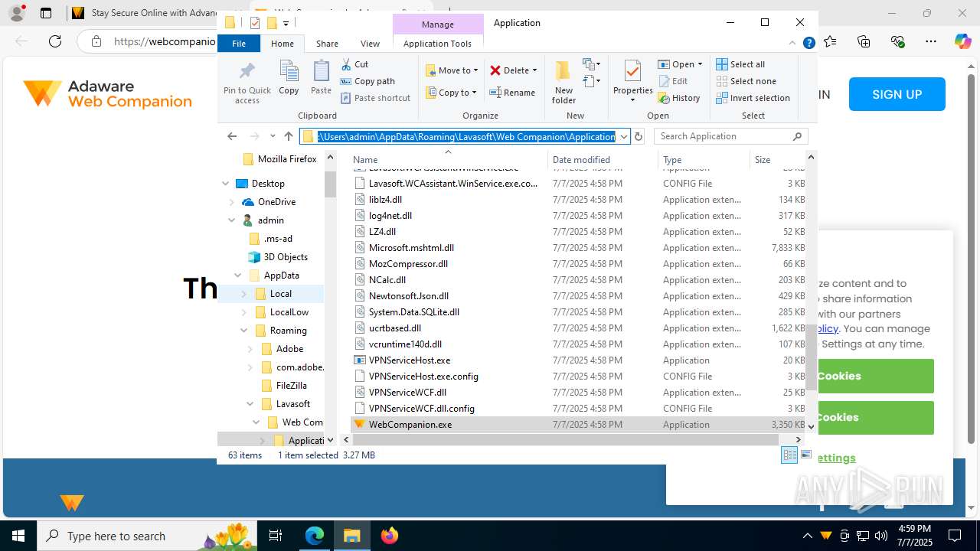The height and width of the screenshot is (551, 980).
Task: Click the search magnifier in Search Application
Action: (797, 136)
